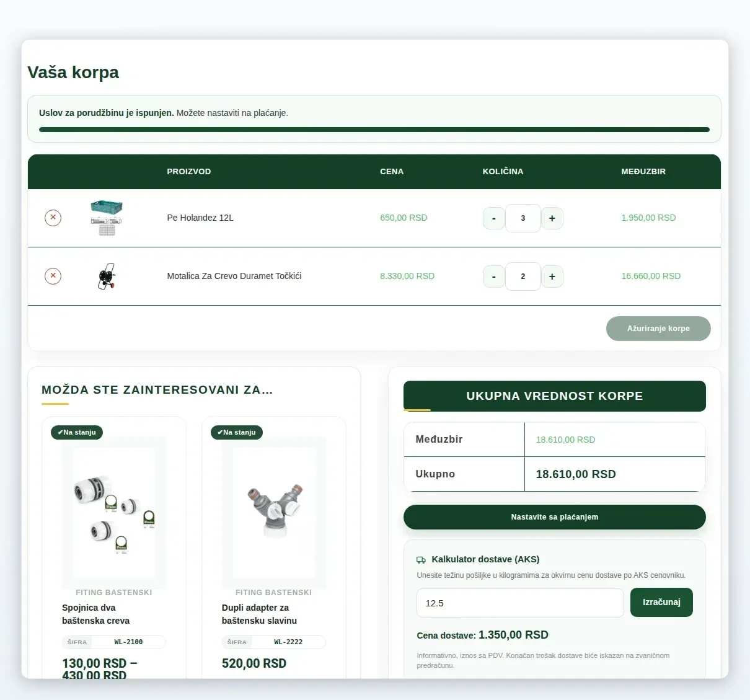The image size is (750, 700).
Task: Click the delivery cost 1.350,00 RSD
Action: (513, 635)
